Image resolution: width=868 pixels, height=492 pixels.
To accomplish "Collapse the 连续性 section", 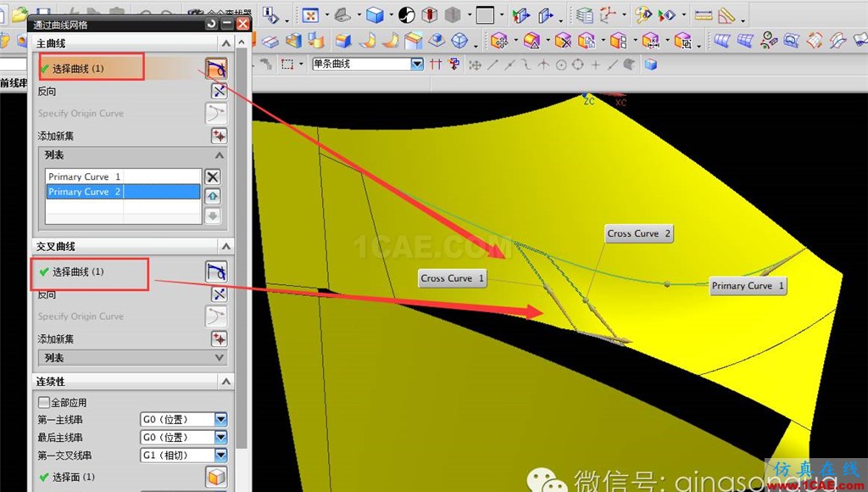I will click(x=225, y=381).
